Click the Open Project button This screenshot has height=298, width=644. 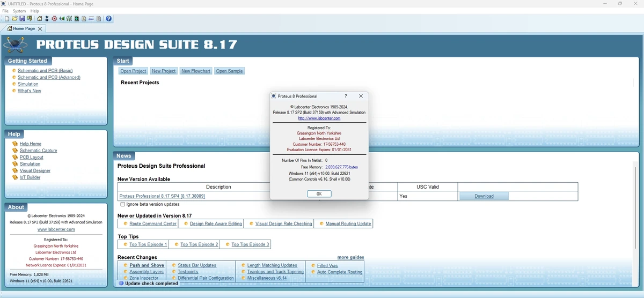pos(133,71)
